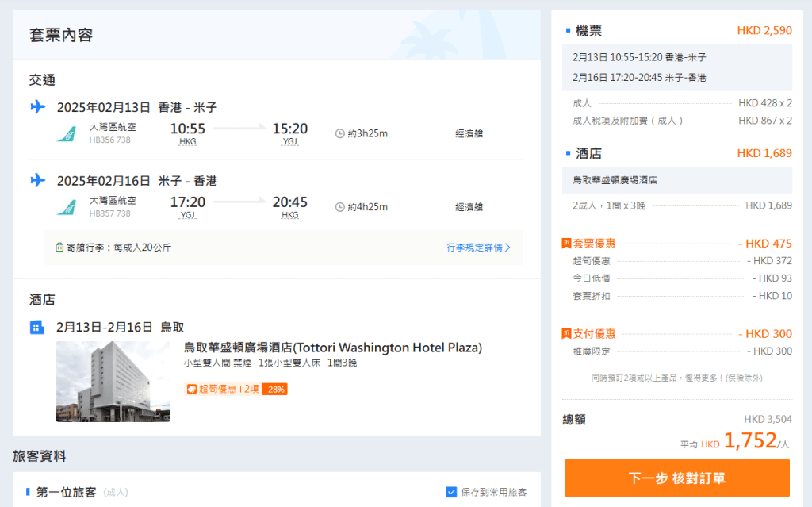Click the 第一位旅客 passenger section header

tap(67, 492)
